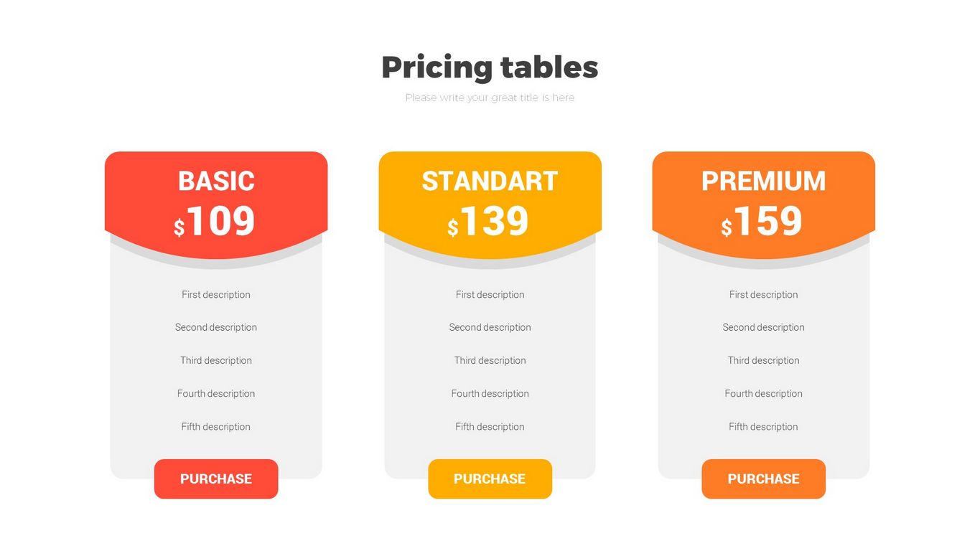The image size is (980, 551).
Task: Select First description in Premium card
Action: pyautogui.click(x=763, y=294)
